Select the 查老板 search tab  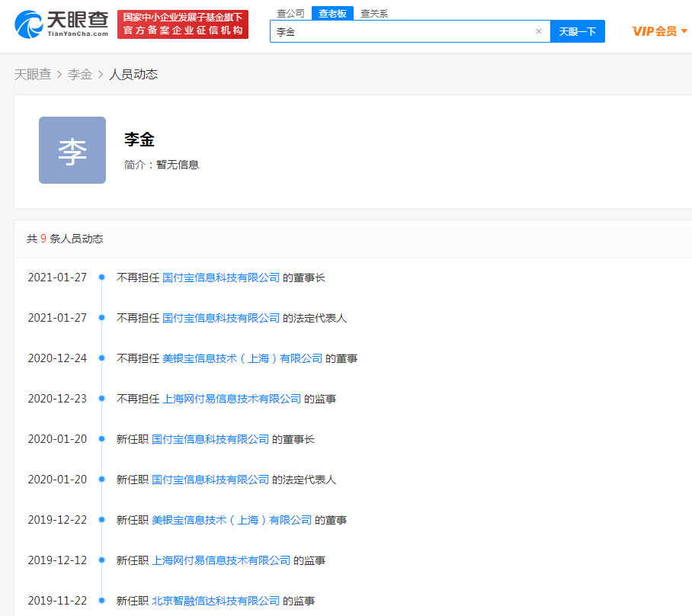pyautogui.click(x=332, y=13)
